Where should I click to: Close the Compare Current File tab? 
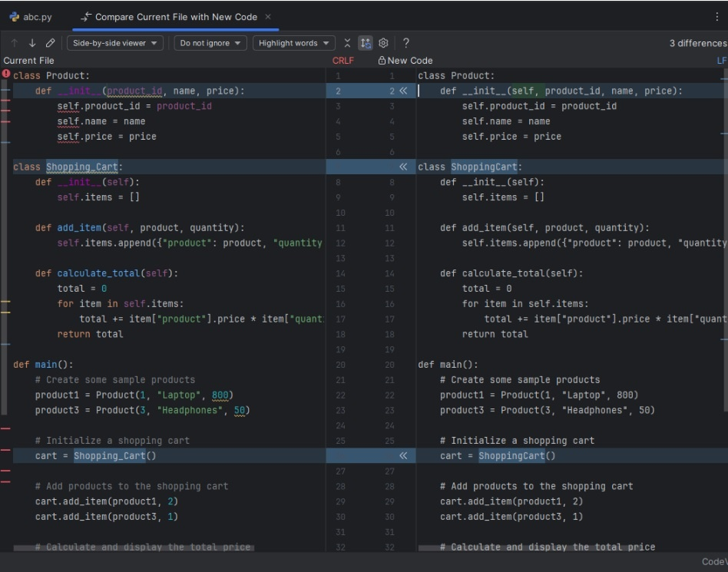pyautogui.click(x=268, y=17)
